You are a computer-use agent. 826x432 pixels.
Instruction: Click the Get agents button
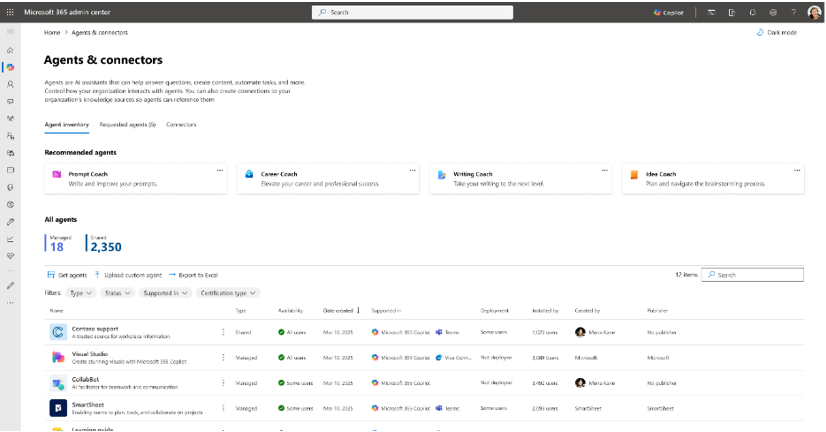coord(67,274)
